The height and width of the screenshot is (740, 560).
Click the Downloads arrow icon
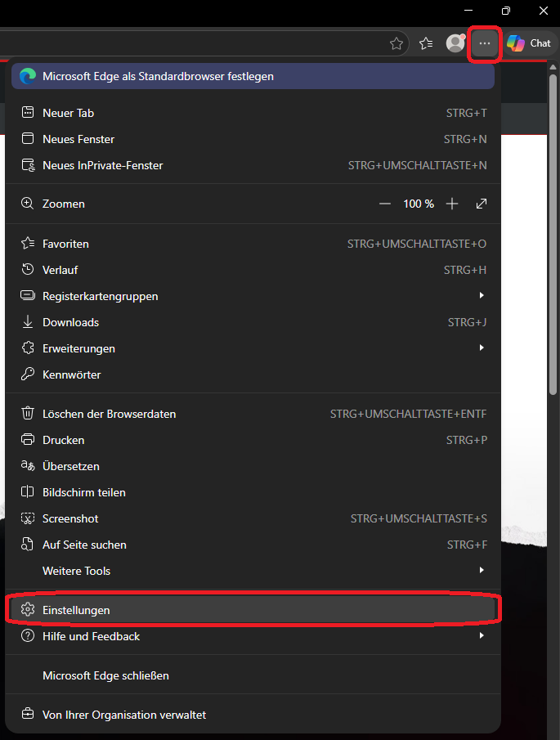coord(28,322)
